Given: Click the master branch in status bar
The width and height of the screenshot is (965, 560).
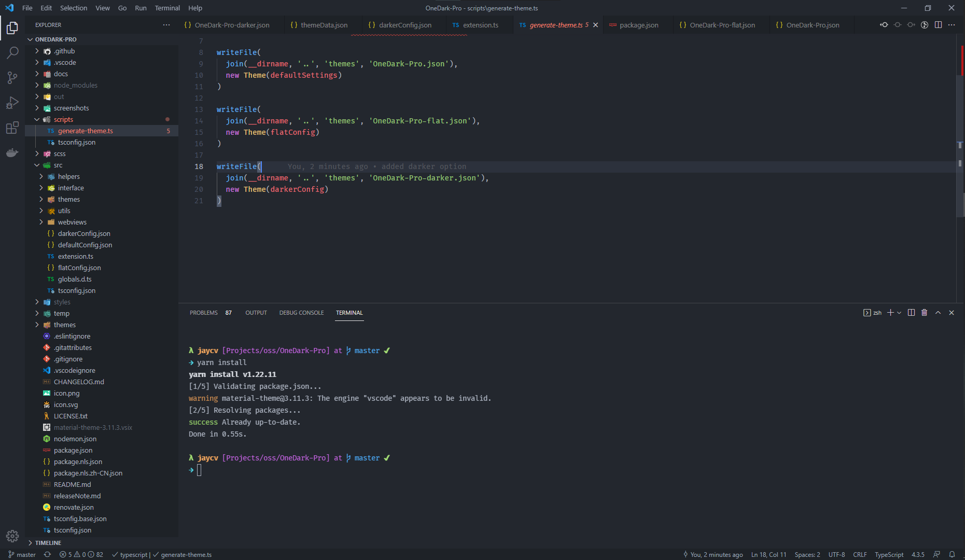Looking at the screenshot, I should (x=22, y=554).
